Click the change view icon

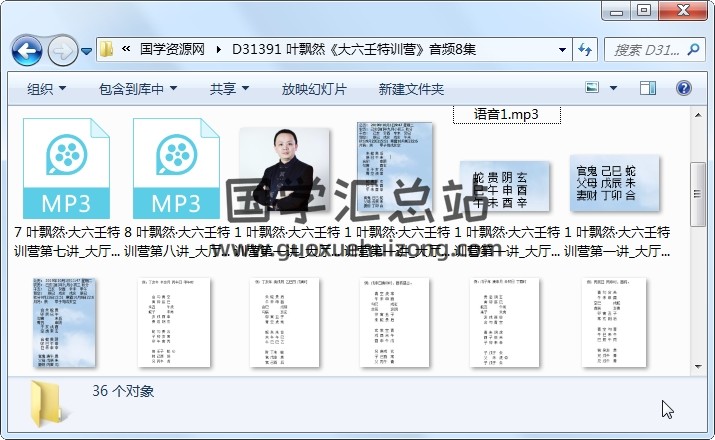click(593, 89)
